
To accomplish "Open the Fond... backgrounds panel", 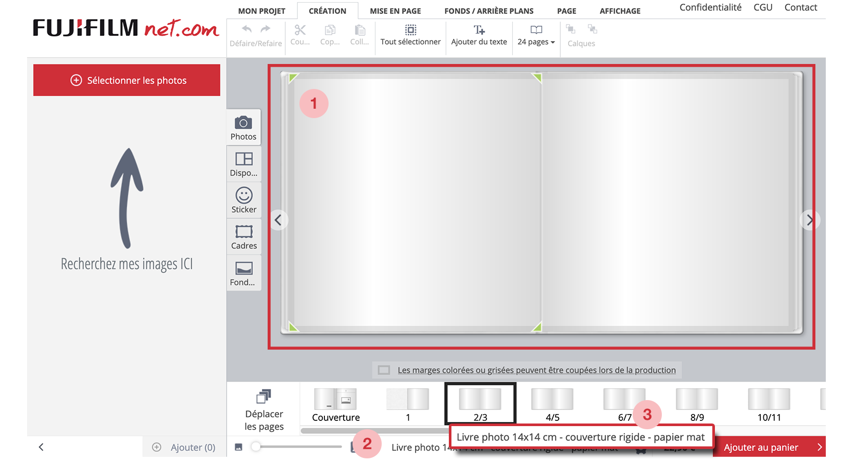I will 244,273.
